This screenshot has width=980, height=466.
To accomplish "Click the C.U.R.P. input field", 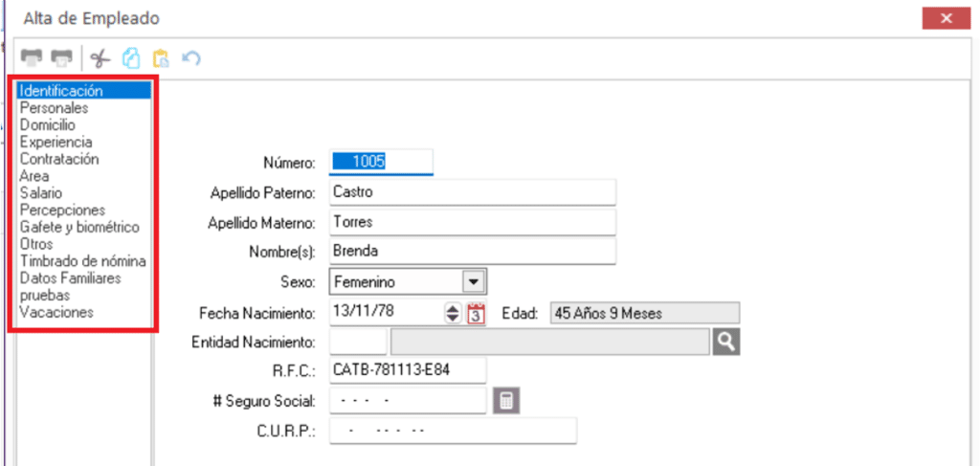I will pyautogui.click(x=453, y=431).
